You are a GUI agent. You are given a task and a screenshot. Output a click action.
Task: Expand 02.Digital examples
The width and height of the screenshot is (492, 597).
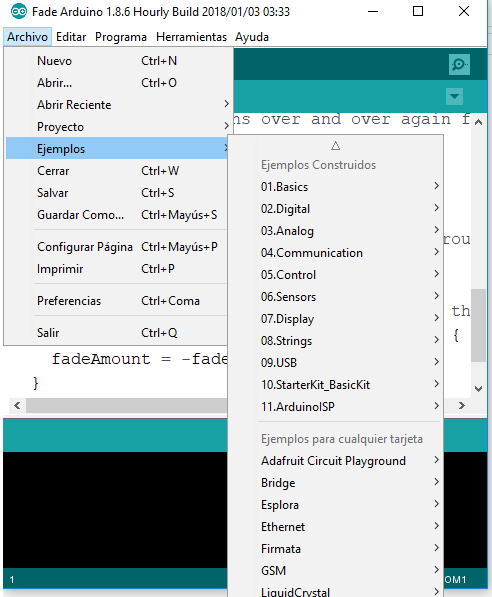336,209
